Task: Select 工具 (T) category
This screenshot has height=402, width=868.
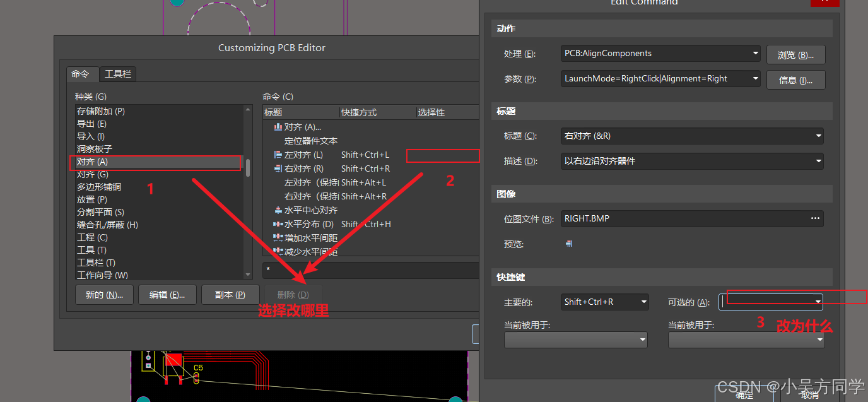Action: [x=158, y=250]
